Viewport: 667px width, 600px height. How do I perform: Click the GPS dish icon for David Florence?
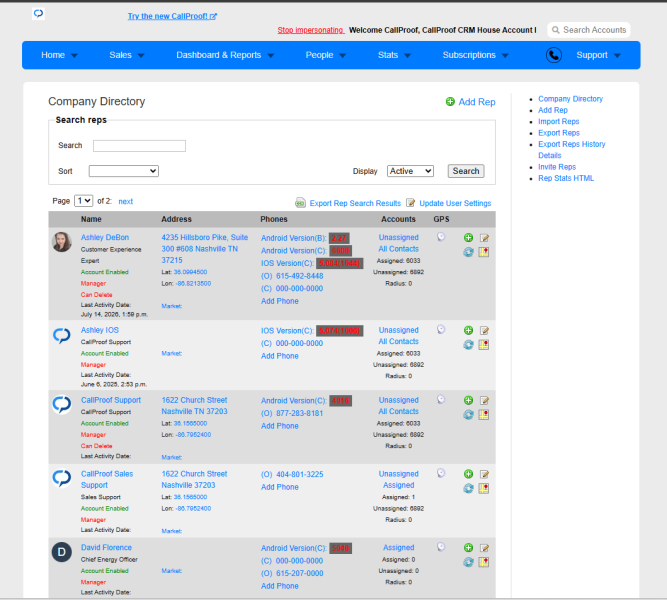pyautogui.click(x=441, y=547)
